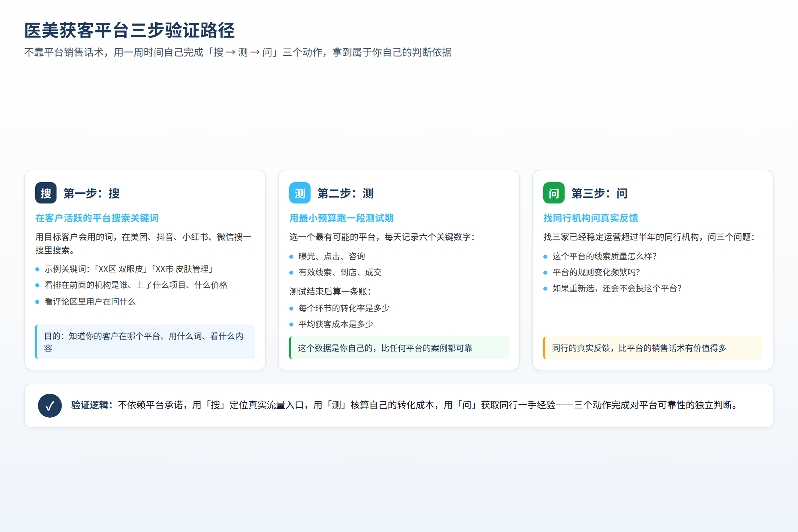The image size is (798, 532).
Task: Click the subtitle starting with 不靠平台销售话术
Action: [238, 52]
